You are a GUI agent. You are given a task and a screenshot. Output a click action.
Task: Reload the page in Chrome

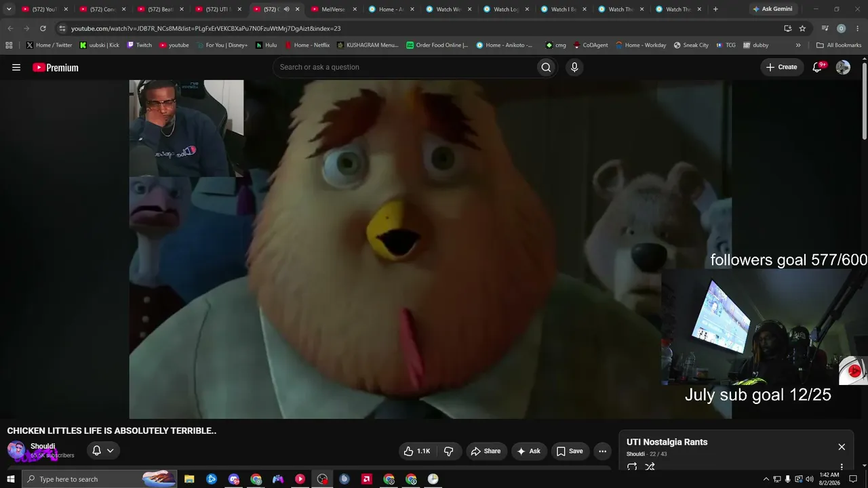pyautogui.click(x=43, y=28)
